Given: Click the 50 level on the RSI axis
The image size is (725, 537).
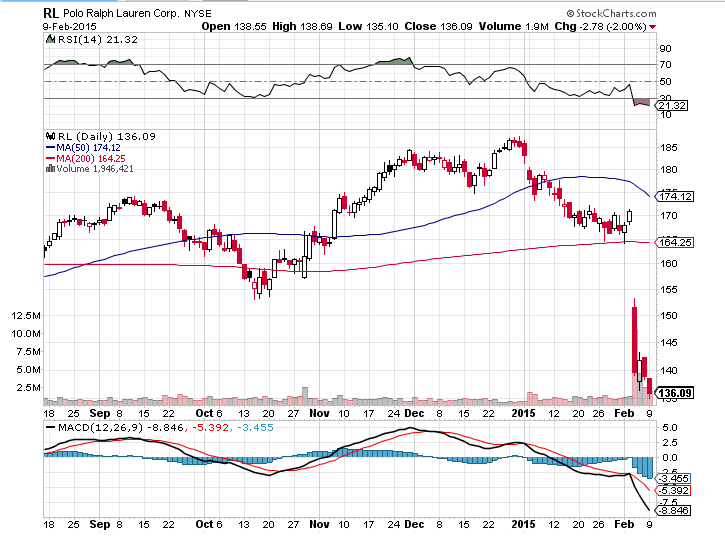Looking at the screenshot, I should [x=665, y=81].
